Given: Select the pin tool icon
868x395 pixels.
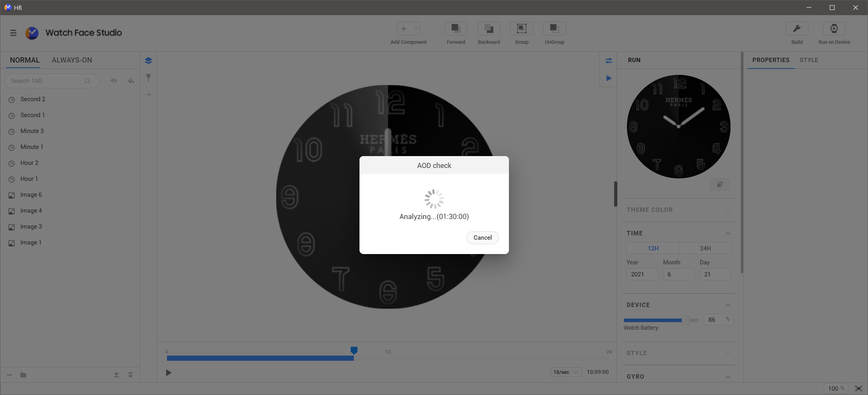Looking at the screenshot, I should 148,78.
